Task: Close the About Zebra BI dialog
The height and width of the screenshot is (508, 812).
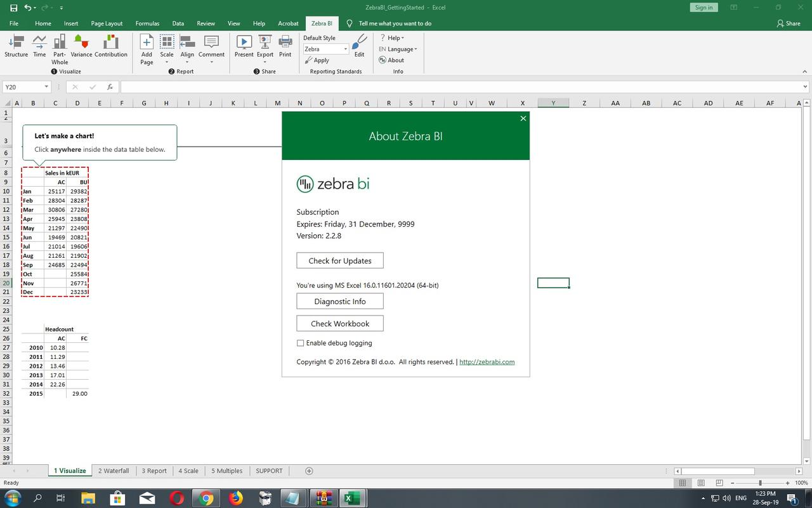Action: pos(523,118)
